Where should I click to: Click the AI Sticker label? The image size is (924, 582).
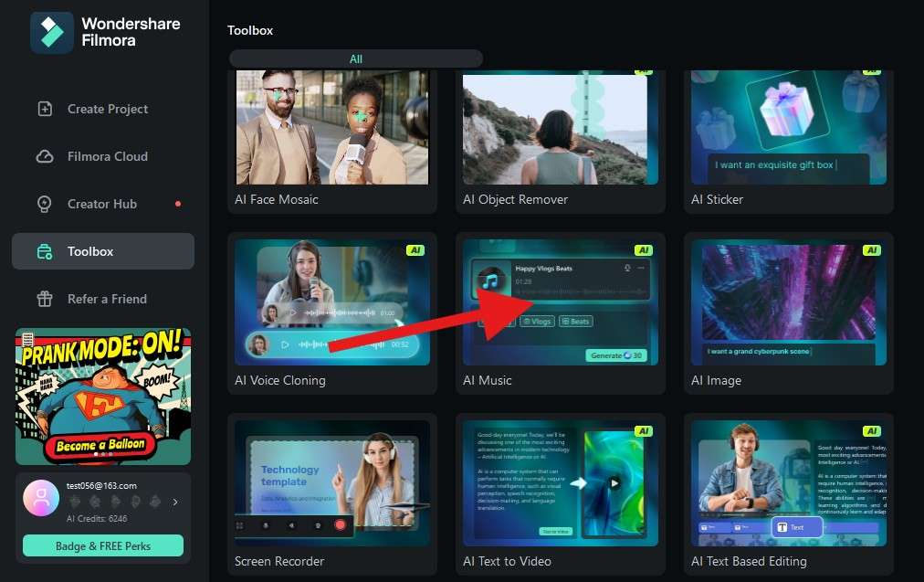point(717,200)
